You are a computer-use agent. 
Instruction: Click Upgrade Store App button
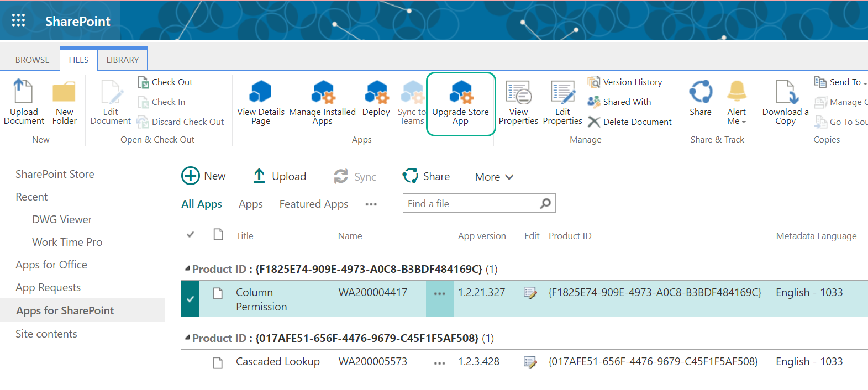tap(461, 104)
